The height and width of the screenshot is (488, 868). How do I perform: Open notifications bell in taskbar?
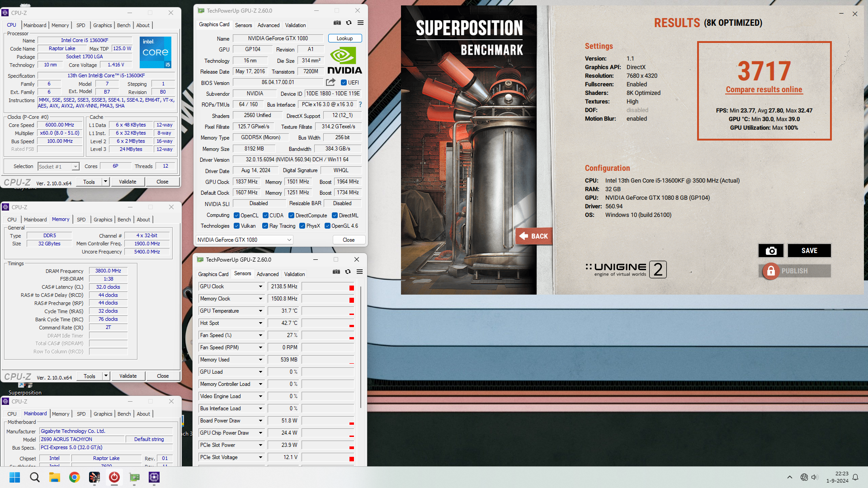point(855,477)
